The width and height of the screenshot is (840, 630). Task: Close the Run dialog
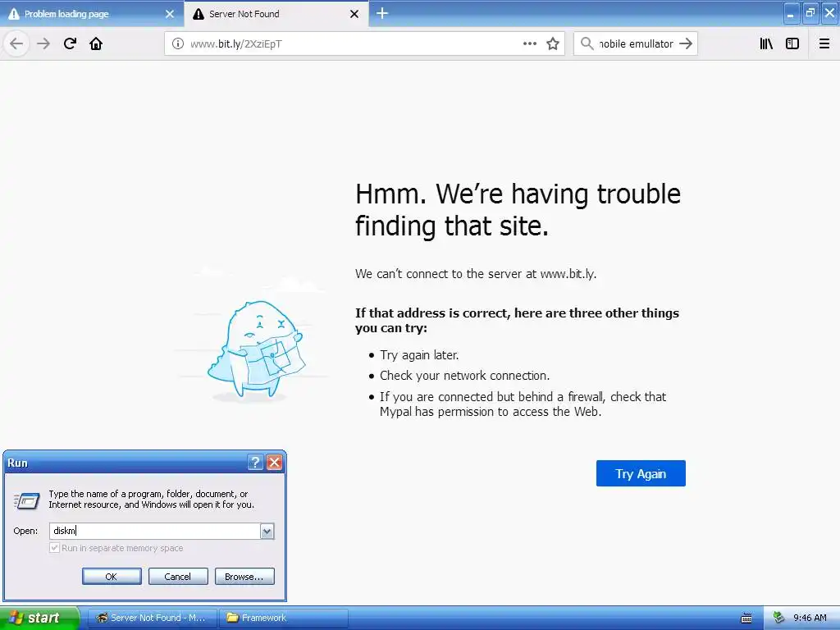pyautogui.click(x=274, y=463)
